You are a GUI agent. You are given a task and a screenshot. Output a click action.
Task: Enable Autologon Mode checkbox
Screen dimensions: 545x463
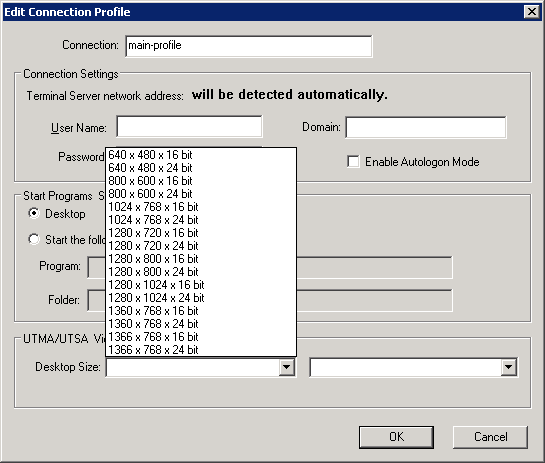click(x=353, y=162)
